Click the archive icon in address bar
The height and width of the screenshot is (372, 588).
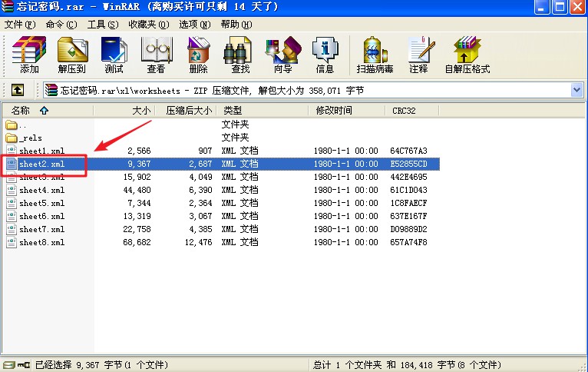51,90
